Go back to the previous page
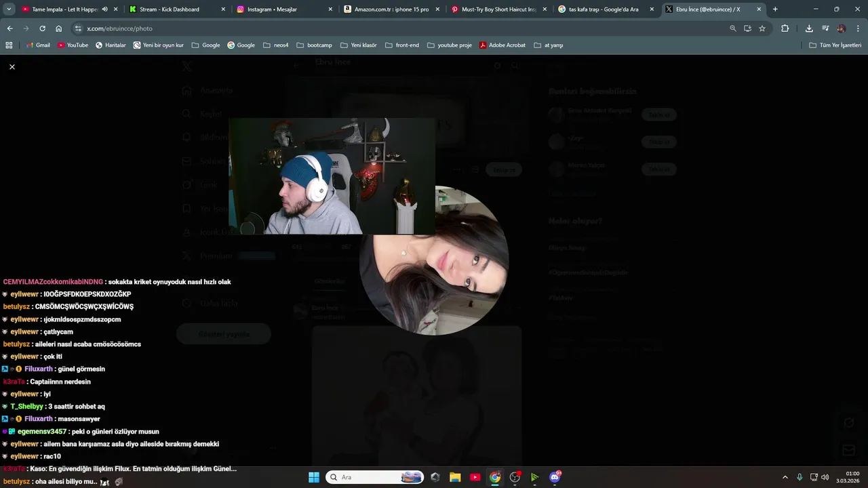 pyautogui.click(x=9, y=28)
